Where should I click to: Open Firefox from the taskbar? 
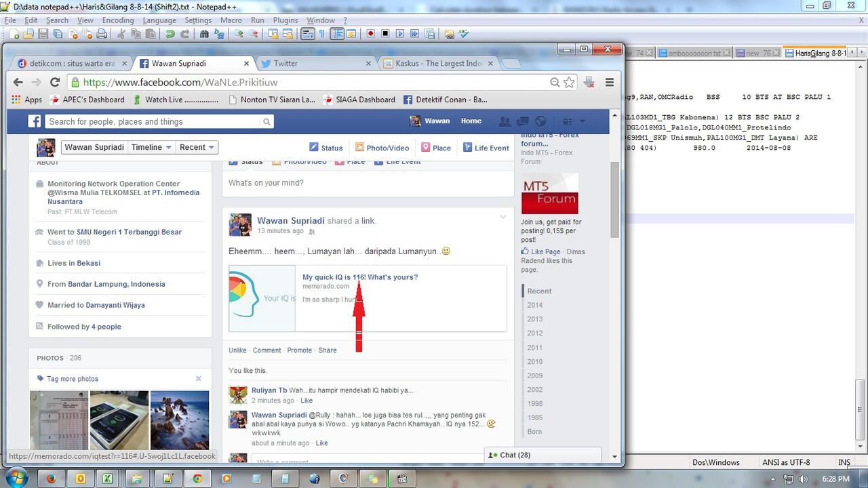click(x=51, y=478)
